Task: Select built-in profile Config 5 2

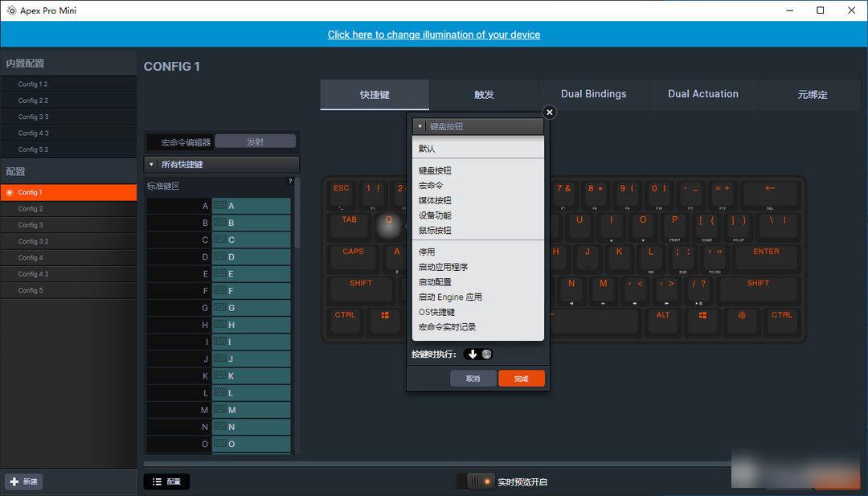Action: tap(68, 150)
